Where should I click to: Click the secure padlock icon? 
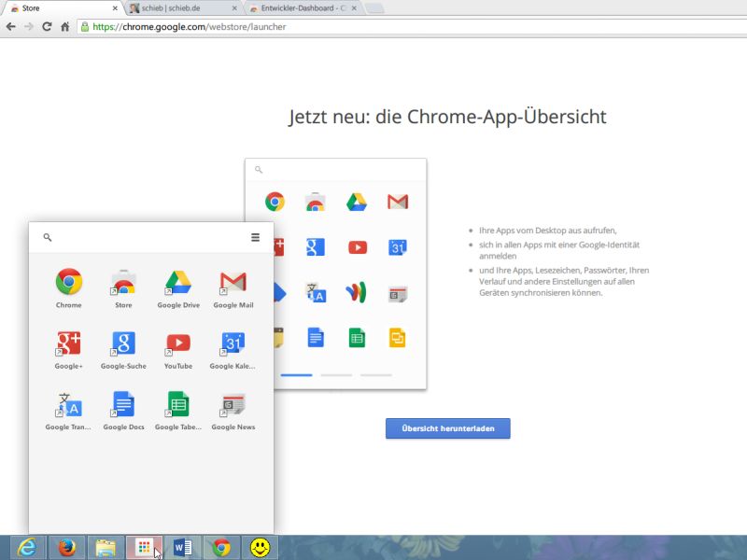[x=85, y=27]
